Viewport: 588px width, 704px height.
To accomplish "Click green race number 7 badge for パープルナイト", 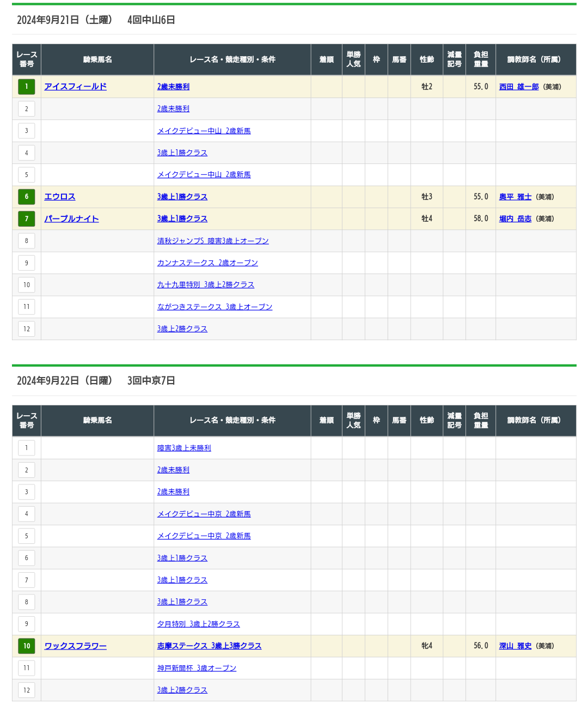I will [x=27, y=219].
